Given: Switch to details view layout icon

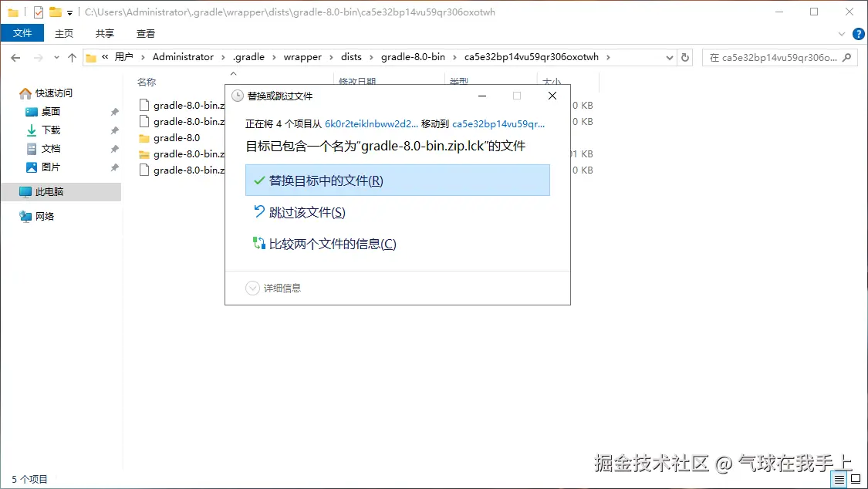Looking at the screenshot, I should [839, 479].
